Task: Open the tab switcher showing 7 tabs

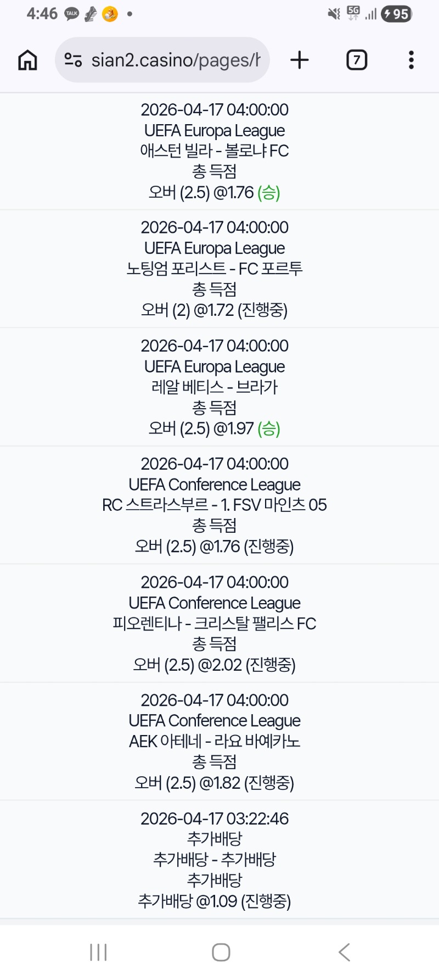Action: pyautogui.click(x=357, y=60)
